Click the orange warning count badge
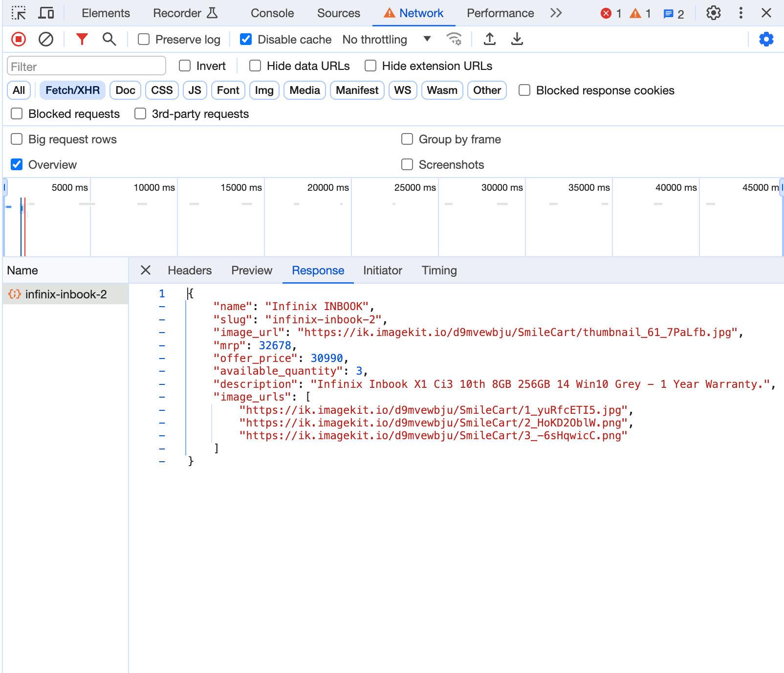 coord(640,13)
